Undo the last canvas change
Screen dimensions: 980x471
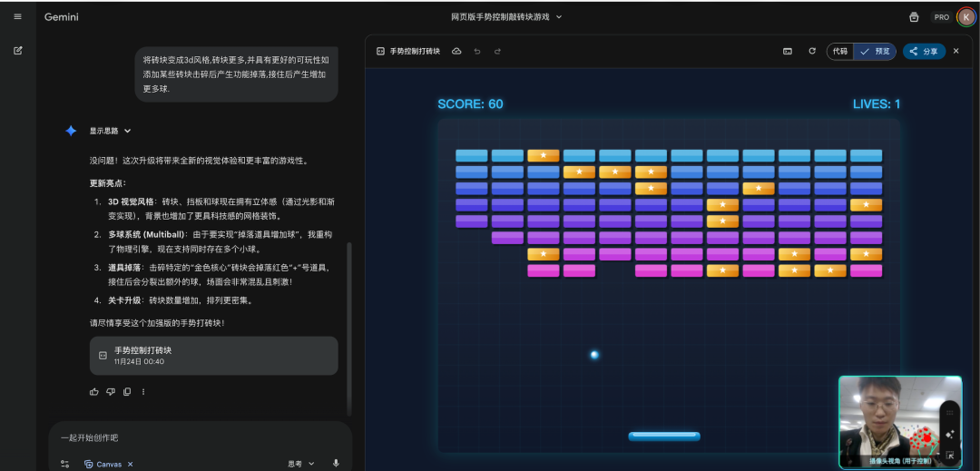[477, 52]
